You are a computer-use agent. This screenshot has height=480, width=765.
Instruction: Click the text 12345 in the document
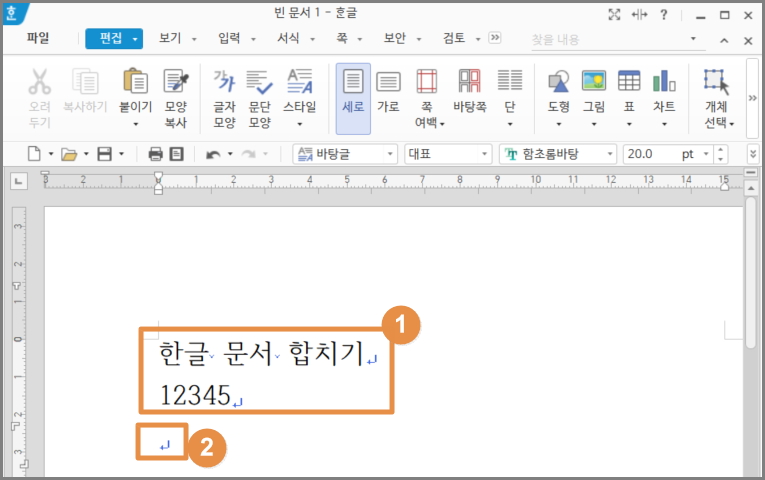tap(195, 395)
